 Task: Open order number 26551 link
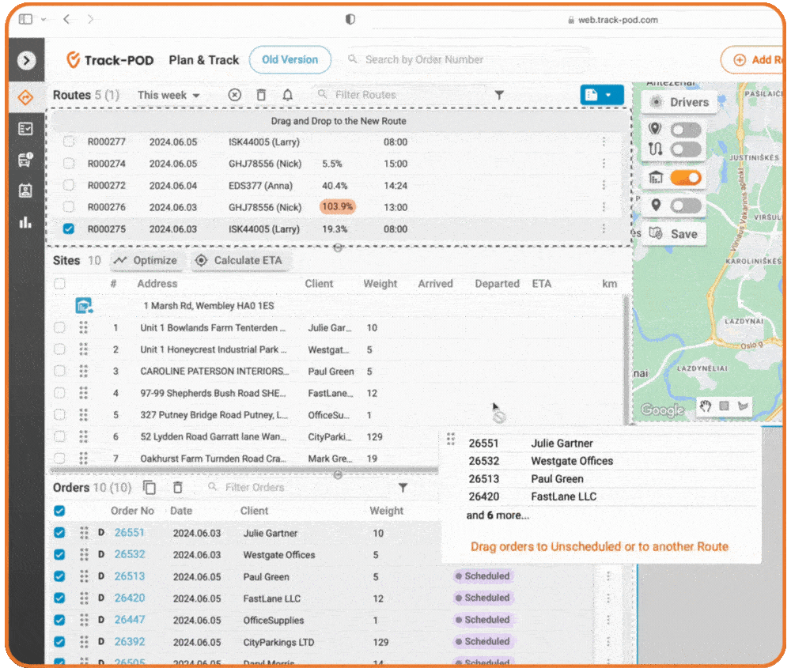tap(129, 533)
